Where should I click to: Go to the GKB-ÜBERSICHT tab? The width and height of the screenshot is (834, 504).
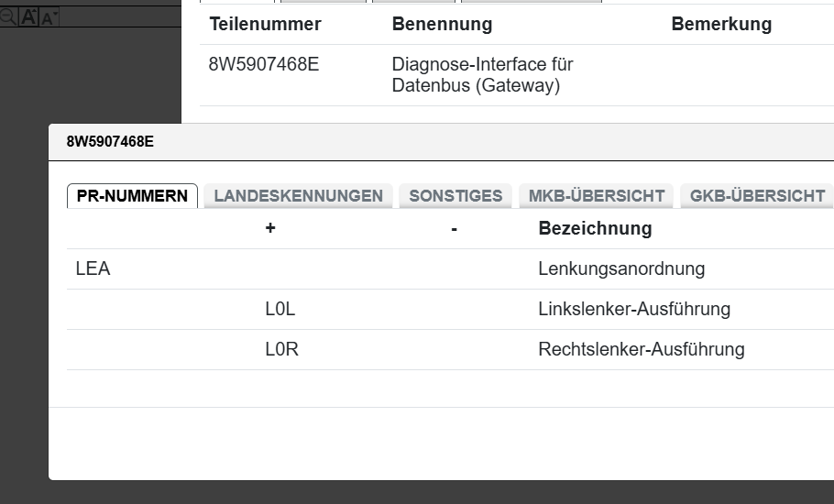click(x=757, y=195)
